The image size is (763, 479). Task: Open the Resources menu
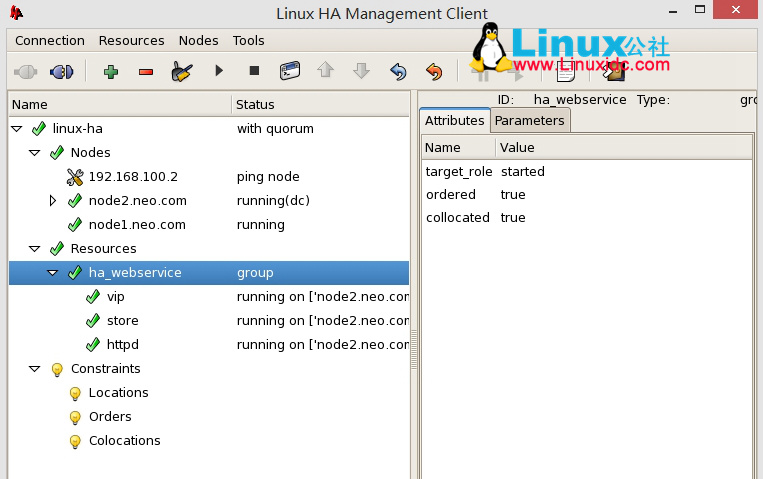[131, 41]
